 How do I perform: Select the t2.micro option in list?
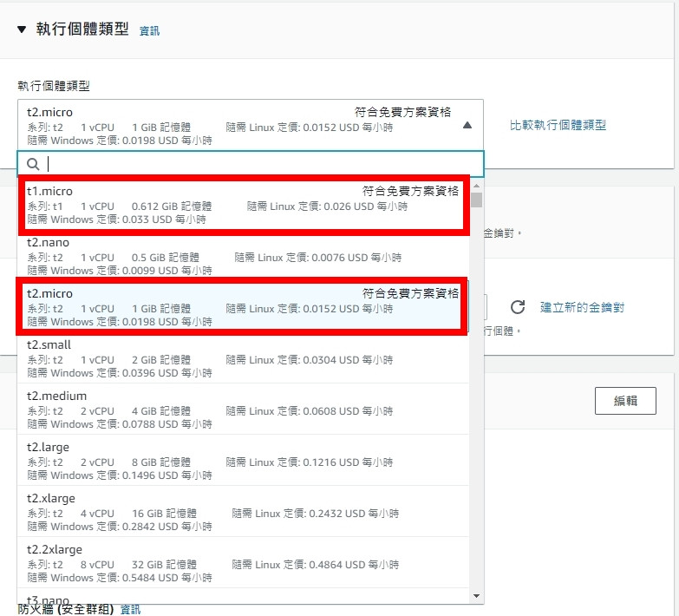coord(243,307)
